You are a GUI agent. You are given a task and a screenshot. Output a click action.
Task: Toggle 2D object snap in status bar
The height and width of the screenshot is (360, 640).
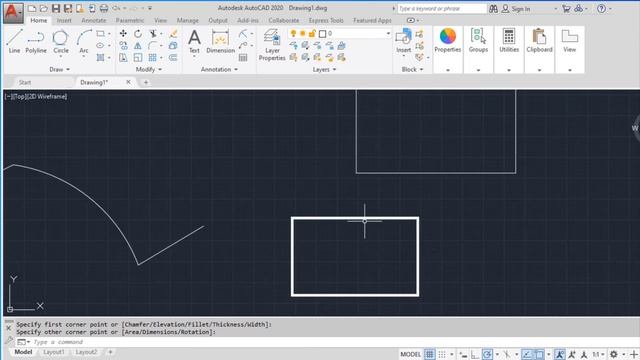click(539, 354)
